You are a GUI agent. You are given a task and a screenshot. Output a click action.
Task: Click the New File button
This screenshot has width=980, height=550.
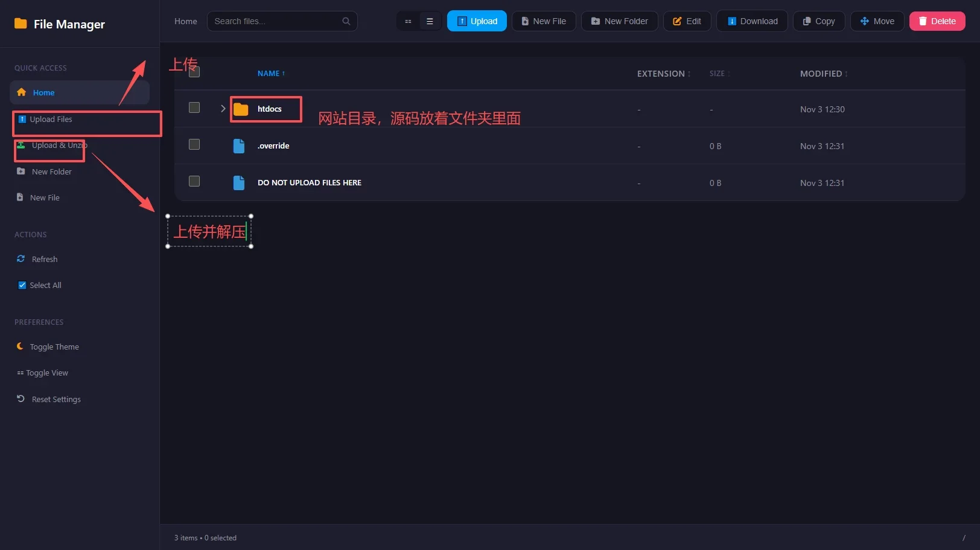point(544,21)
